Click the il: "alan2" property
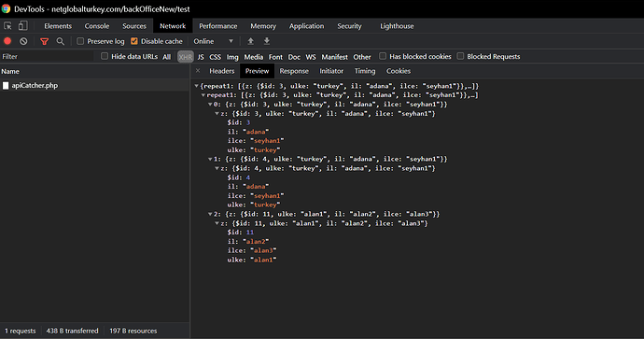 point(248,241)
